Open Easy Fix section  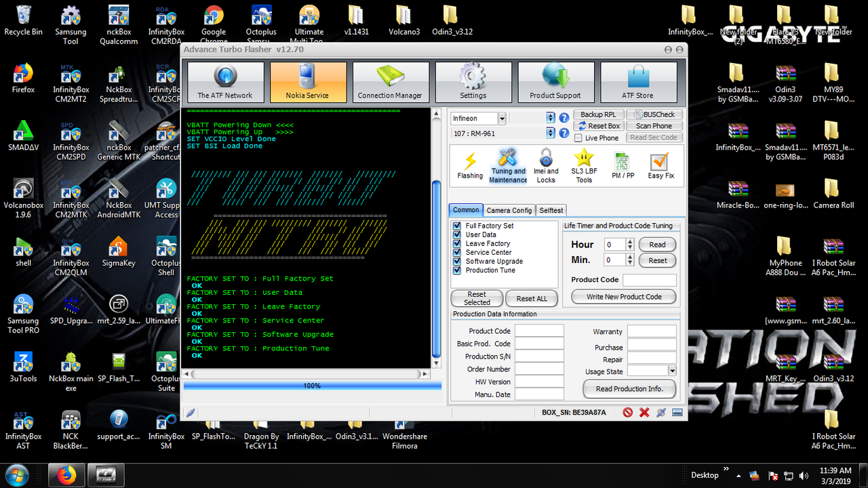click(x=660, y=166)
